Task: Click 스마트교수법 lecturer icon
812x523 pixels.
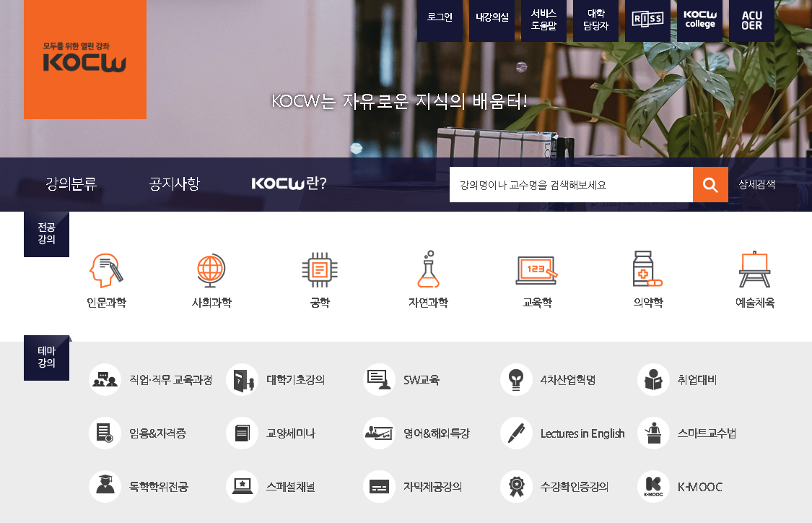Action: coord(653,433)
